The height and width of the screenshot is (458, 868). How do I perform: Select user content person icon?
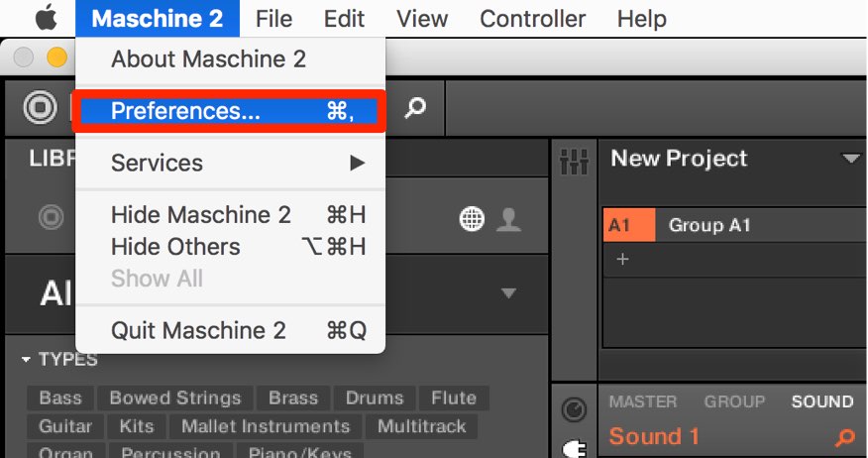point(508,219)
